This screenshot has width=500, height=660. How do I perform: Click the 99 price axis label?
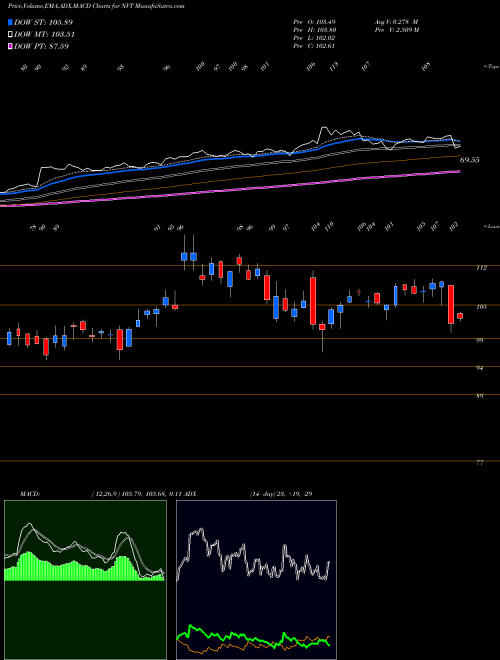pyautogui.click(x=480, y=341)
